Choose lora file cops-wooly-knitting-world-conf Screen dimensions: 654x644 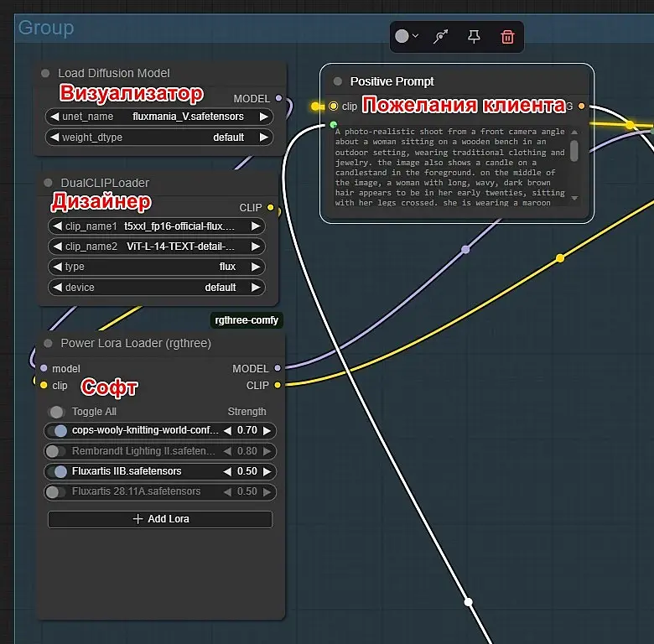click(145, 430)
